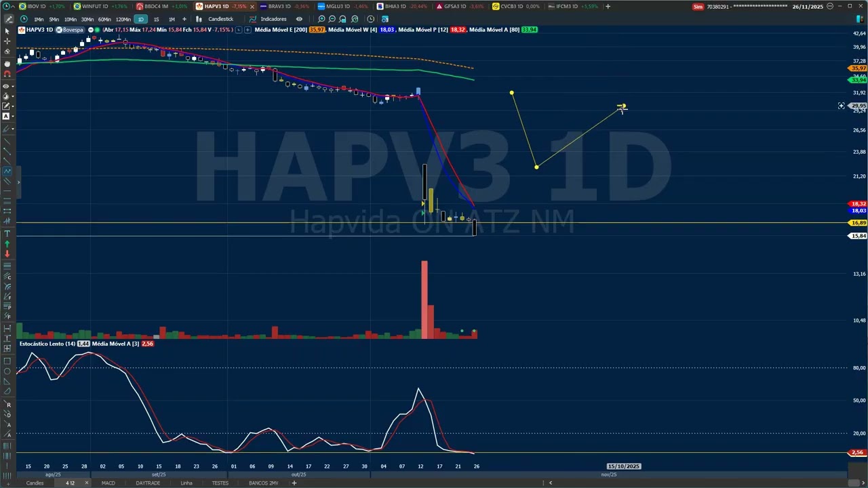The width and height of the screenshot is (868, 488).
Task: Switch timeframe to 1M monthly
Action: [172, 19]
